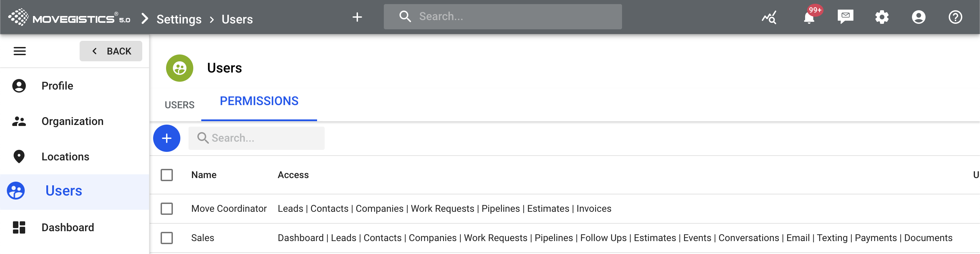980x254 pixels.
Task: Toggle the hamburger menu icon
Action: [20, 51]
